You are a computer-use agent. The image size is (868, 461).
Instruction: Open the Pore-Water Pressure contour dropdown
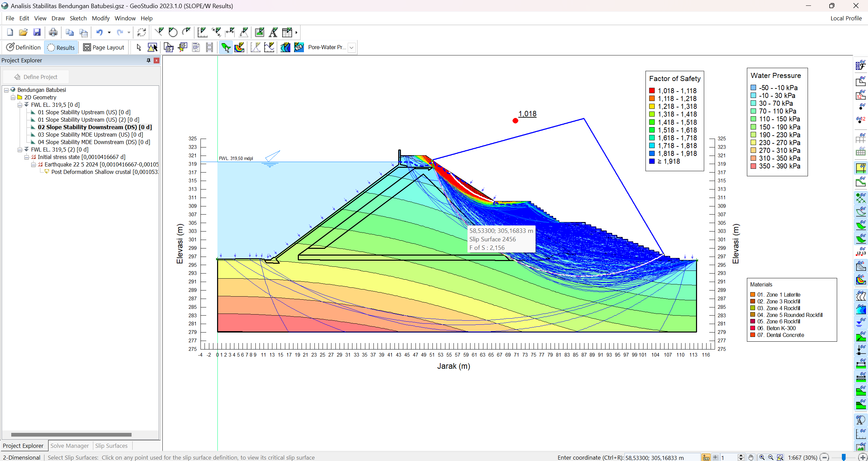click(352, 47)
